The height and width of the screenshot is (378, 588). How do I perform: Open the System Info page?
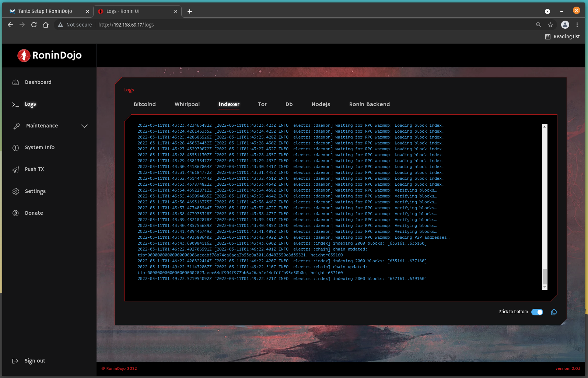pyautogui.click(x=40, y=148)
